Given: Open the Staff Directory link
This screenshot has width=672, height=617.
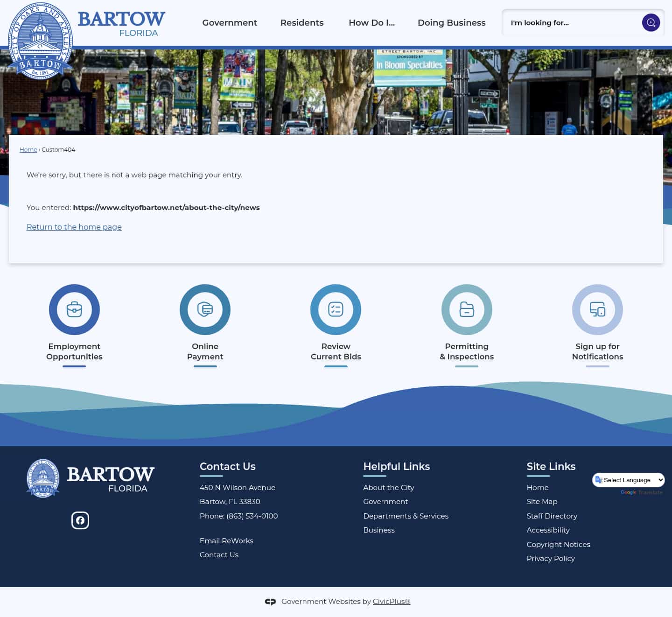Looking at the screenshot, I should click(x=552, y=516).
